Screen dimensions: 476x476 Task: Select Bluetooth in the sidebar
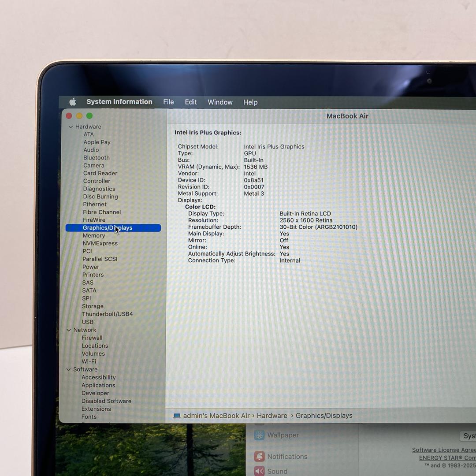coord(97,157)
